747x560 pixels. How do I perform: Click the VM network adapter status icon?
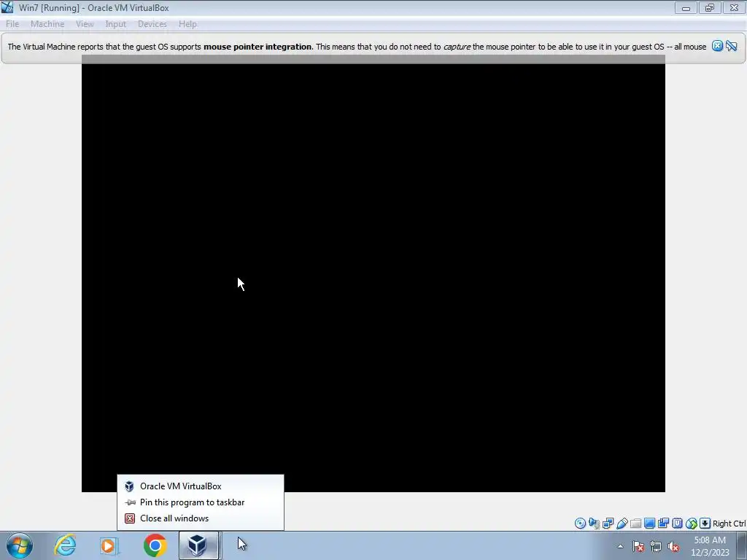click(608, 524)
